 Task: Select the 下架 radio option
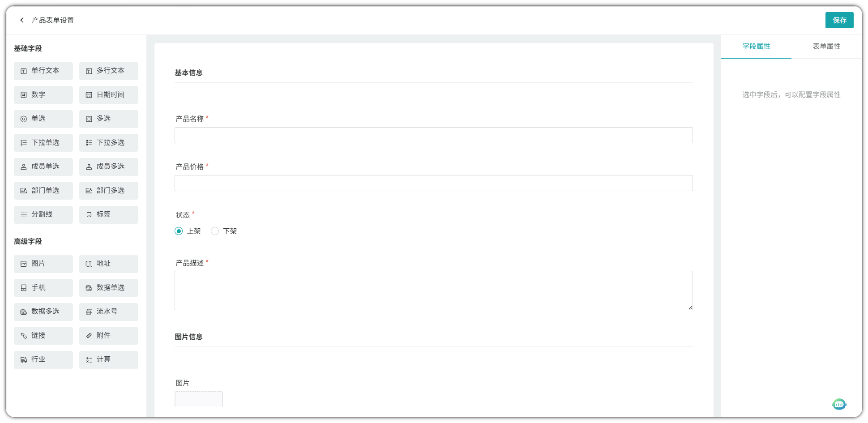(215, 231)
